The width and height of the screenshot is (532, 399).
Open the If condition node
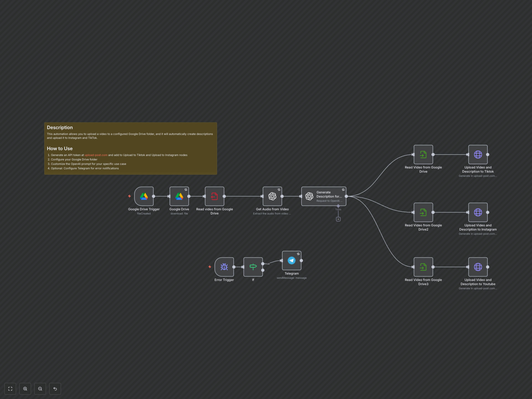coord(253,267)
